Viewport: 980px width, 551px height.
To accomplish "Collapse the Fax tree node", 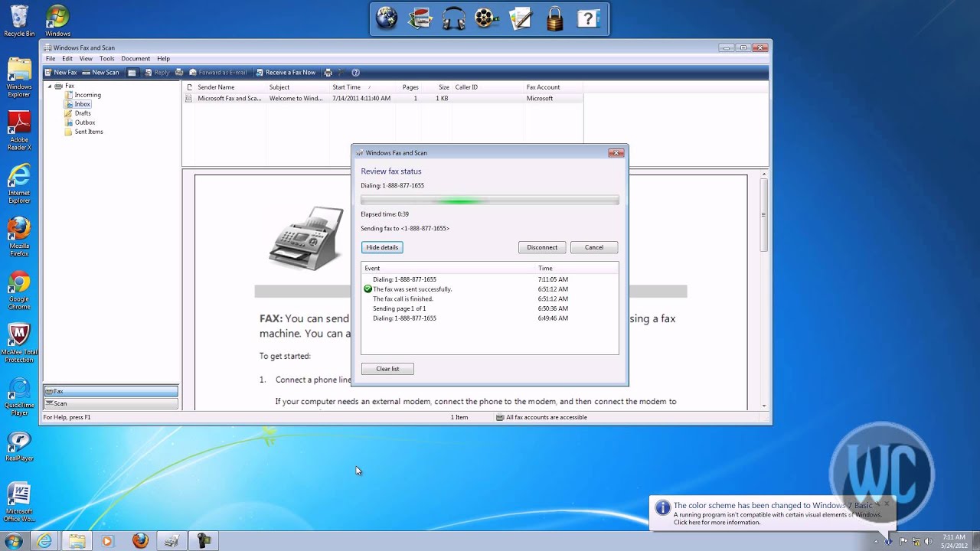I will point(50,86).
